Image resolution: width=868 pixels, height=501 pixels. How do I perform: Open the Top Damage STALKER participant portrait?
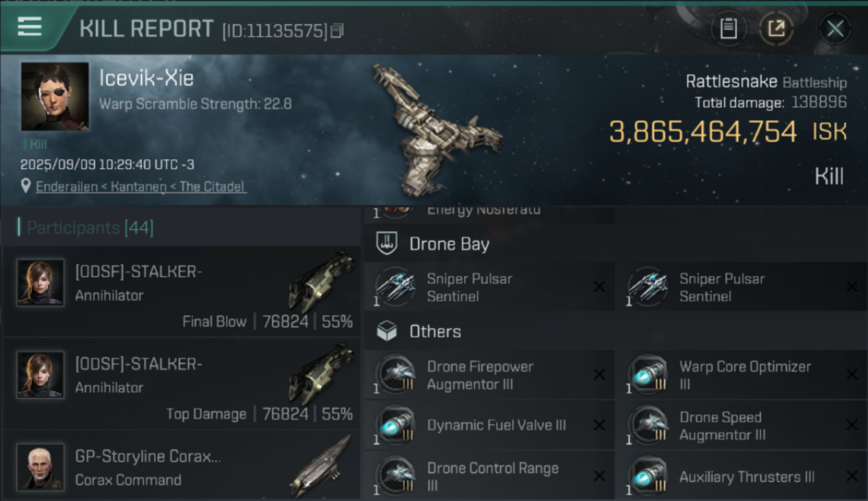click(x=41, y=375)
